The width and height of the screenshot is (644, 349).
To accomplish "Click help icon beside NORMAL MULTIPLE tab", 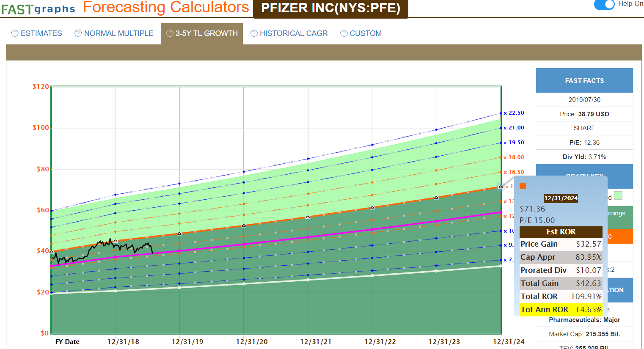I will [78, 33].
